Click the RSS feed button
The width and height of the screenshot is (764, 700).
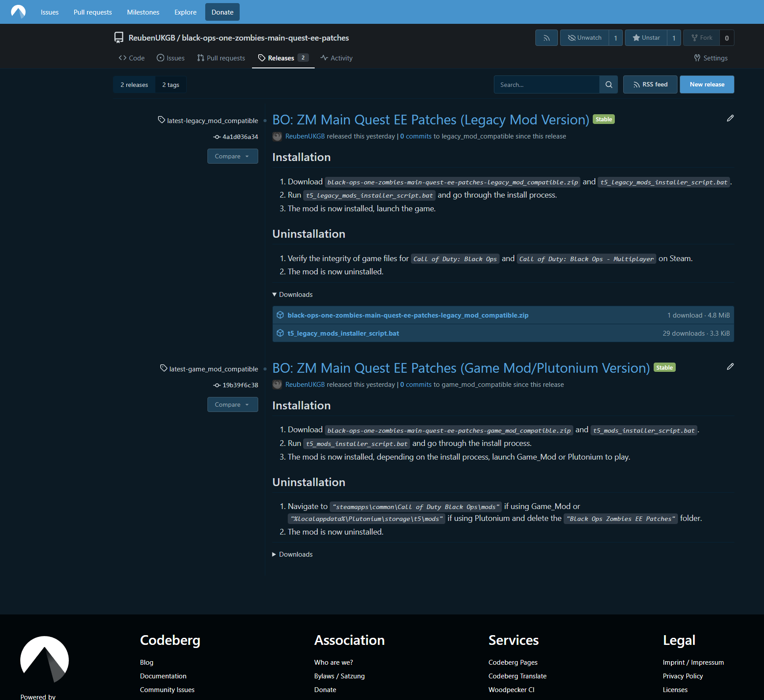click(650, 85)
